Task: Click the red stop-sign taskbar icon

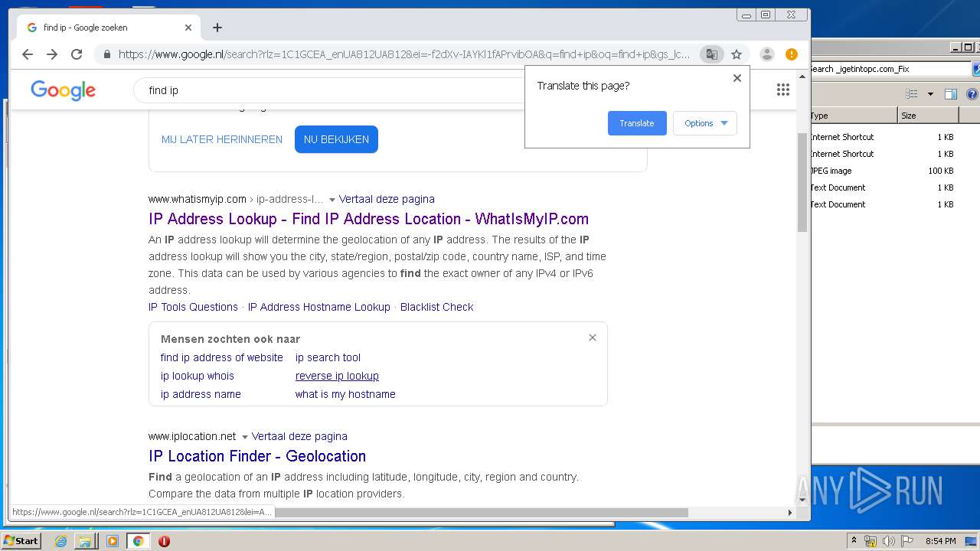Action: (x=164, y=541)
